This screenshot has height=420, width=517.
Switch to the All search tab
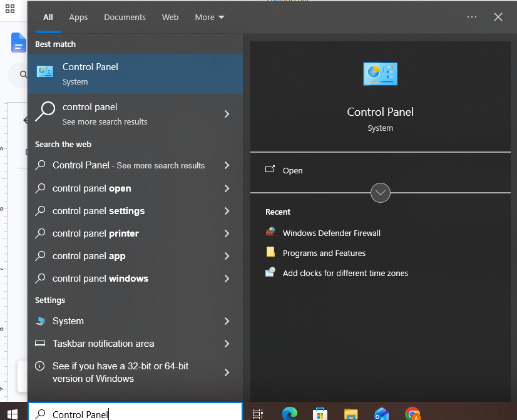coord(48,17)
